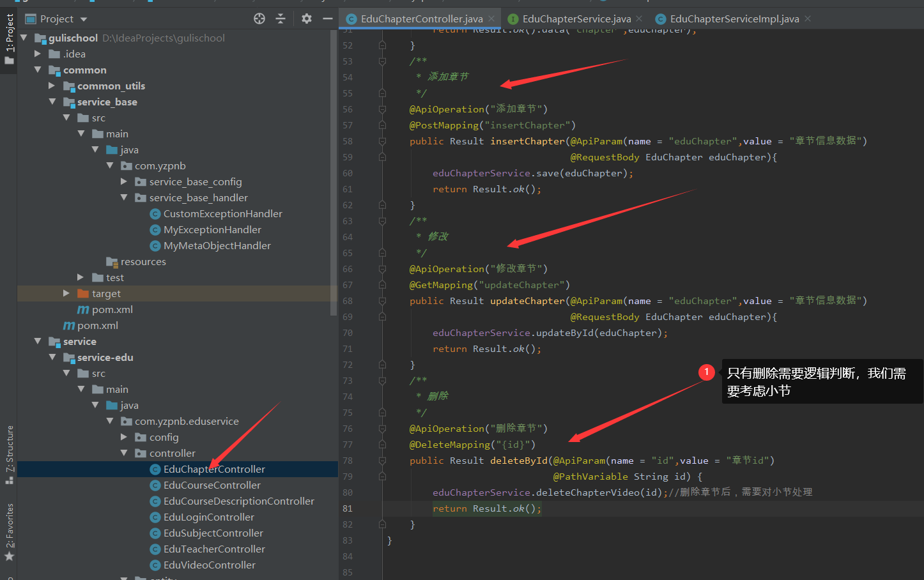Screen dimensions: 924x580
Task: Open the Structure side tool tab
Action: click(9, 454)
